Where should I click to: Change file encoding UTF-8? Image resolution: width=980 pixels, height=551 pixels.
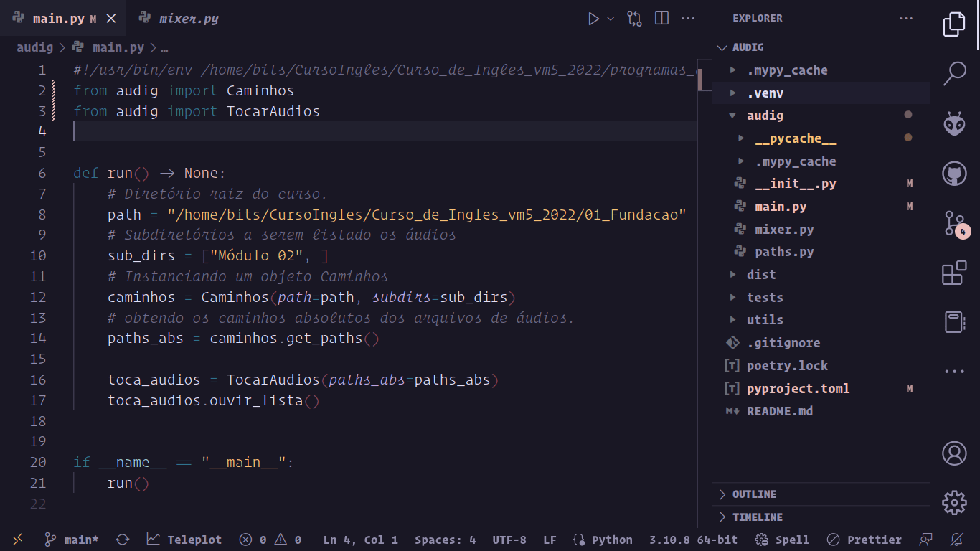pos(509,540)
